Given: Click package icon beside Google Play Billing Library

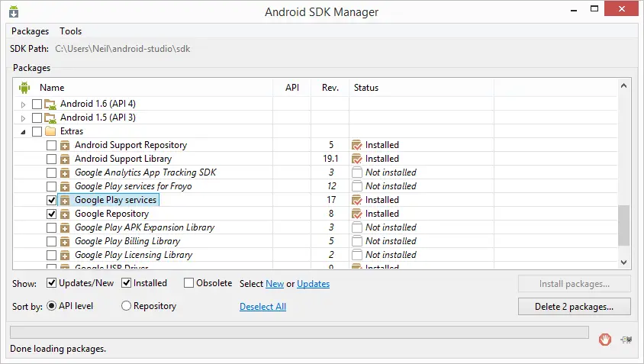Looking at the screenshot, I should 65,242.
